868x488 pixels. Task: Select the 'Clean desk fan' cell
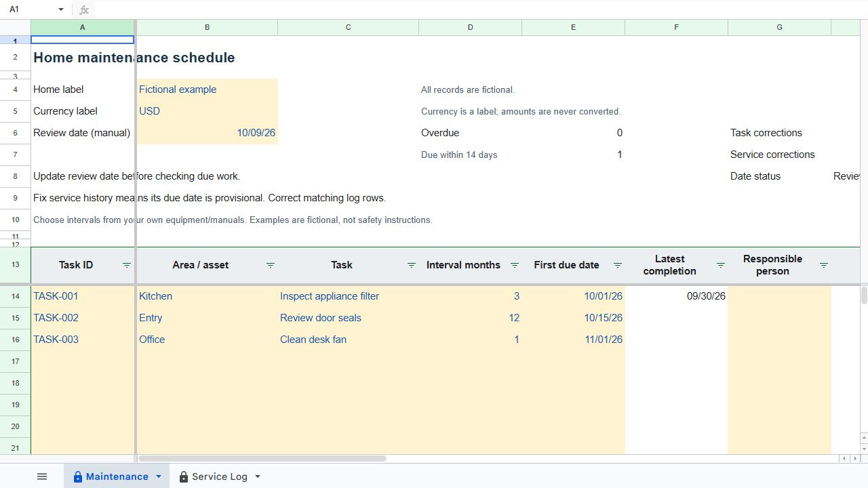(x=348, y=340)
